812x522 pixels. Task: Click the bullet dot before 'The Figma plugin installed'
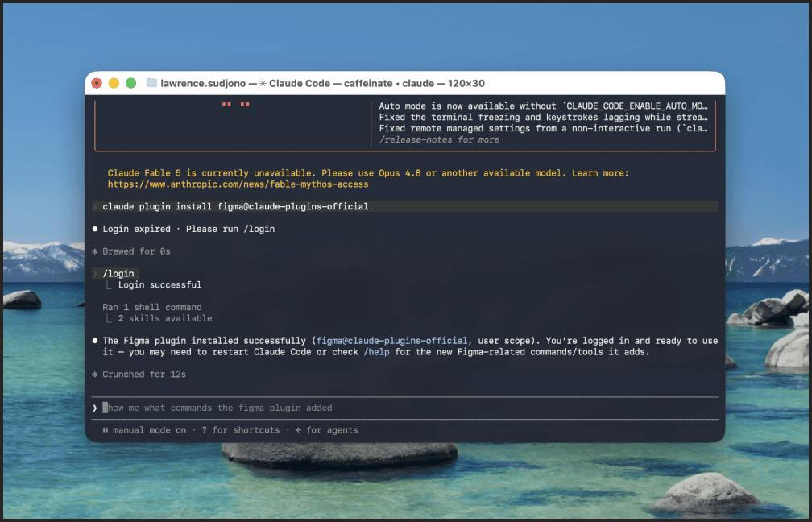click(95, 341)
